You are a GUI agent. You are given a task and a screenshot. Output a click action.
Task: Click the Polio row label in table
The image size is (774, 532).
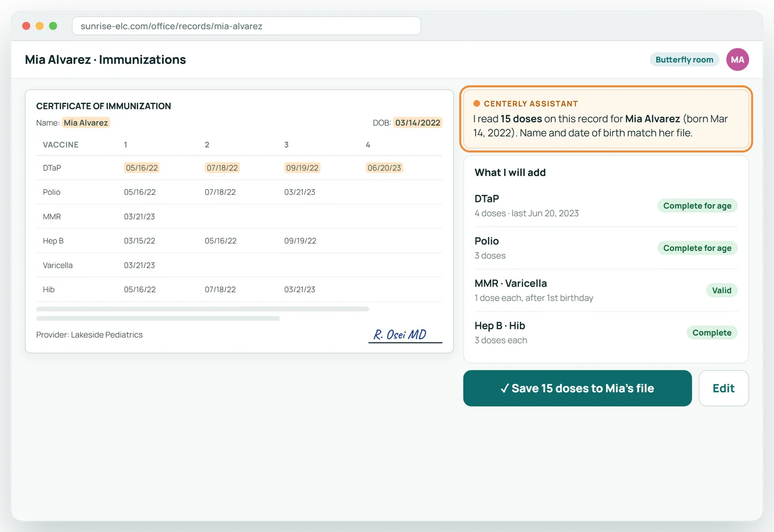(51, 192)
